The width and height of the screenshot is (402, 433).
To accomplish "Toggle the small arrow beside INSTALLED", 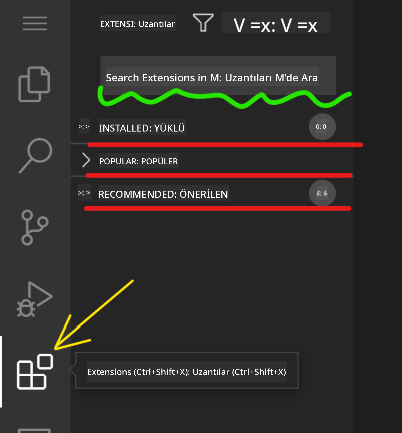I will point(84,126).
